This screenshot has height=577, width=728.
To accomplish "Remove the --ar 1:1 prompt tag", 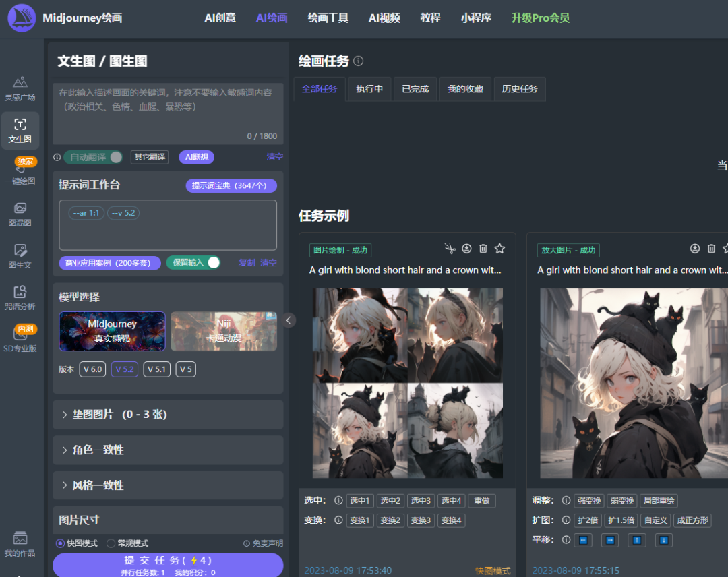I will tap(86, 213).
